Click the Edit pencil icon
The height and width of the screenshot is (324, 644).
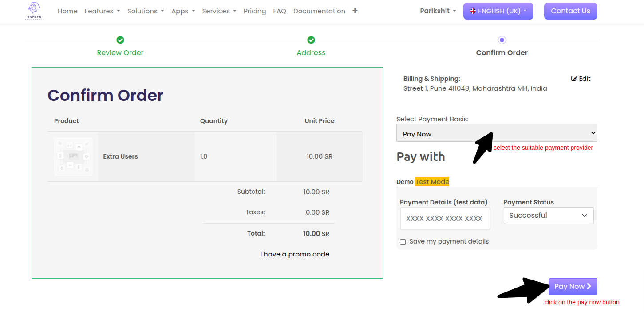point(574,79)
